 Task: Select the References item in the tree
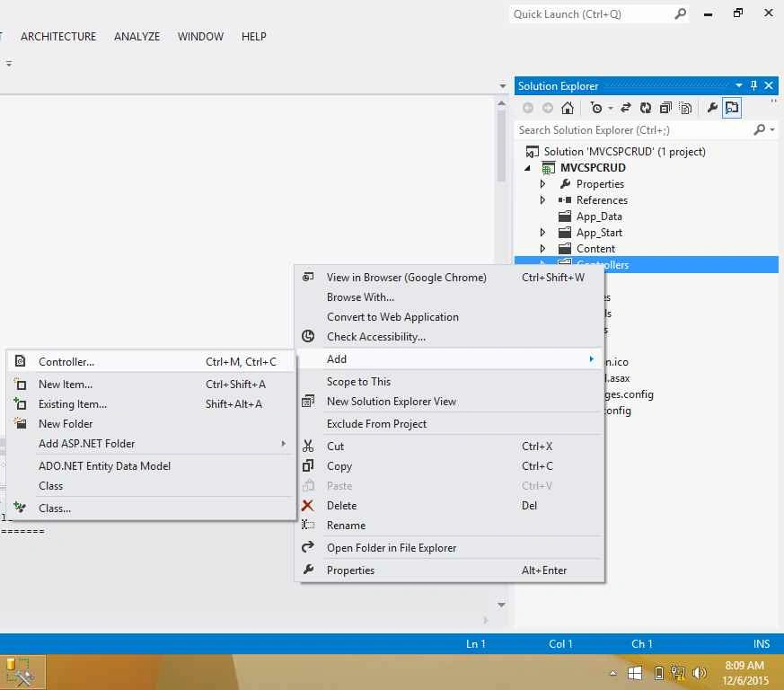tap(602, 200)
